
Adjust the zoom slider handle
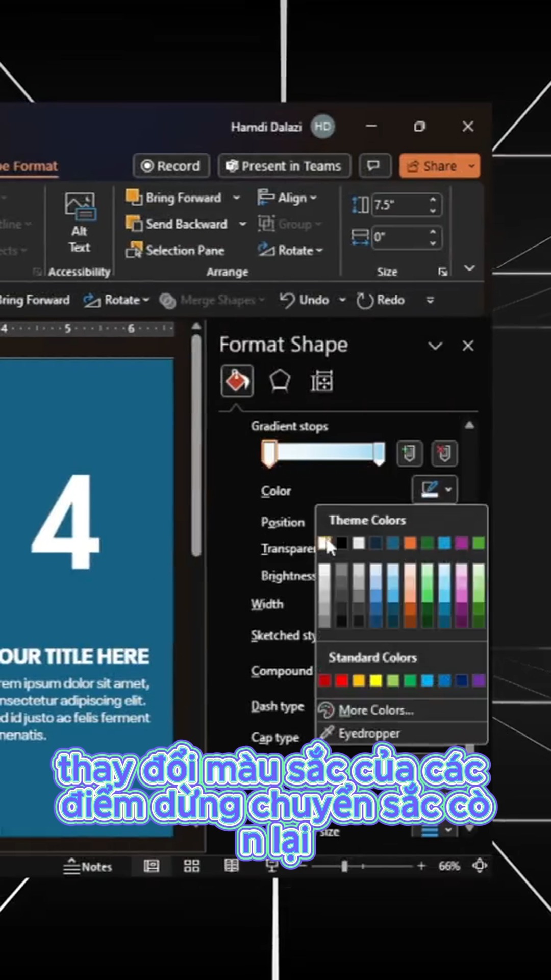(x=344, y=866)
